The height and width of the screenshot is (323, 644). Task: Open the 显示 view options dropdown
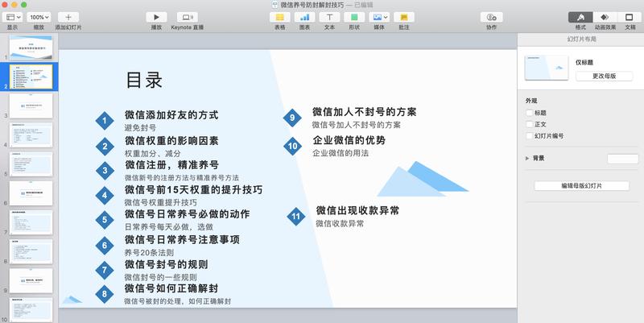12,17
